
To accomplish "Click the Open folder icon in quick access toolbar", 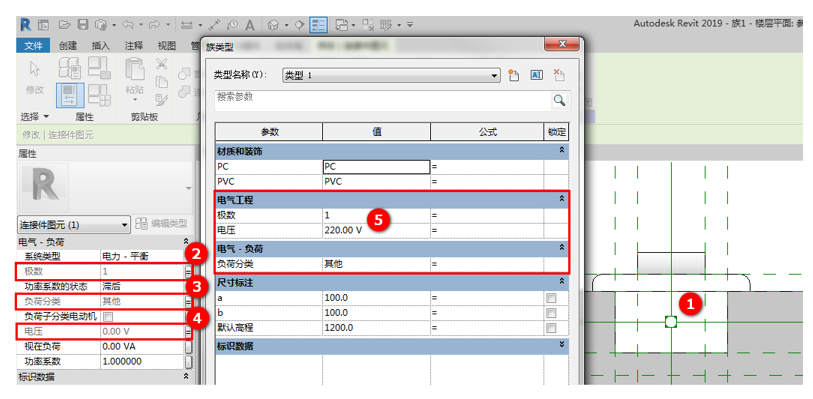I will tap(64, 24).
